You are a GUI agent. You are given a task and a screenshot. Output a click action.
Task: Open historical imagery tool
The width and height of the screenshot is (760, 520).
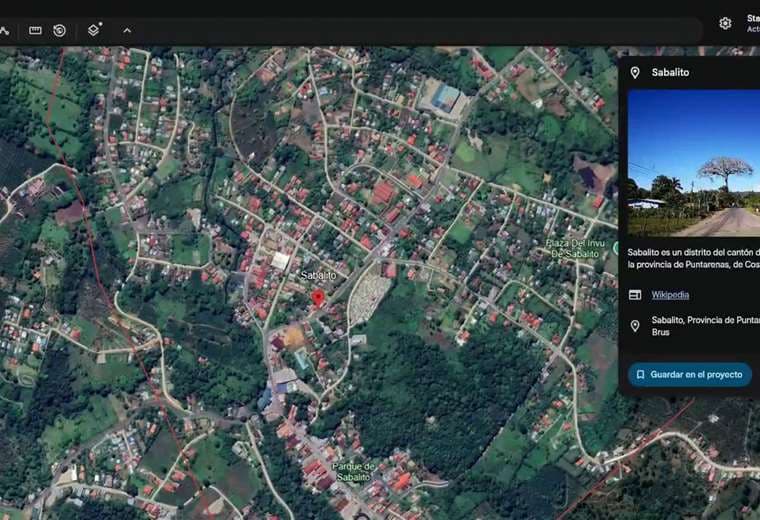click(x=60, y=30)
